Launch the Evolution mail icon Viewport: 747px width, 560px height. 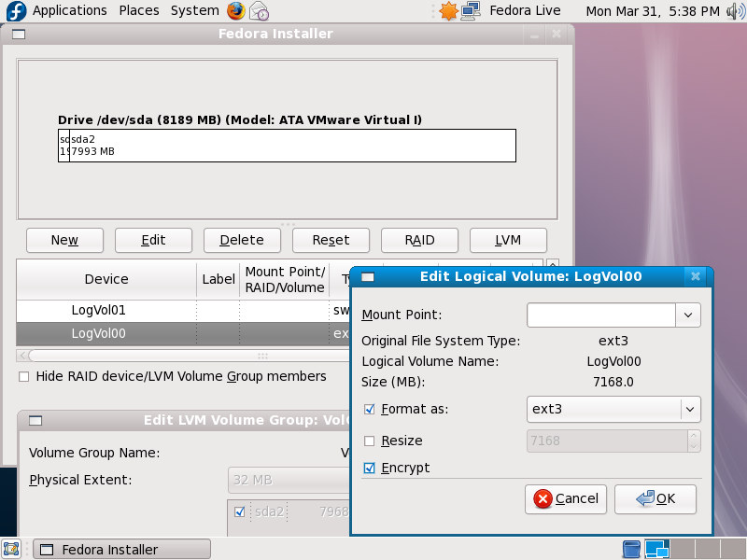pos(260,11)
